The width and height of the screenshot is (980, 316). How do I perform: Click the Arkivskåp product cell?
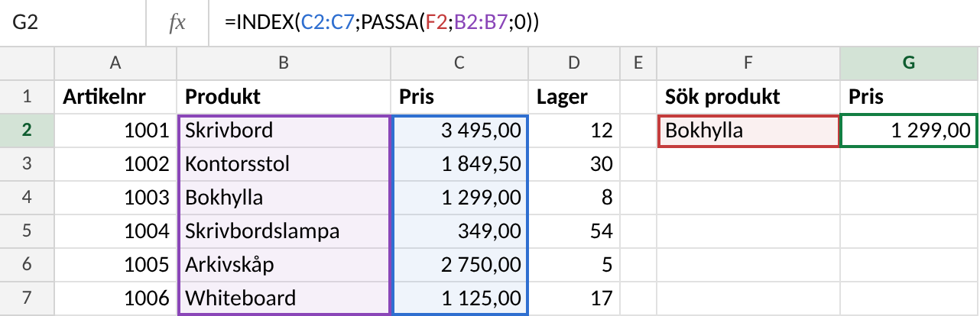[x=284, y=263]
